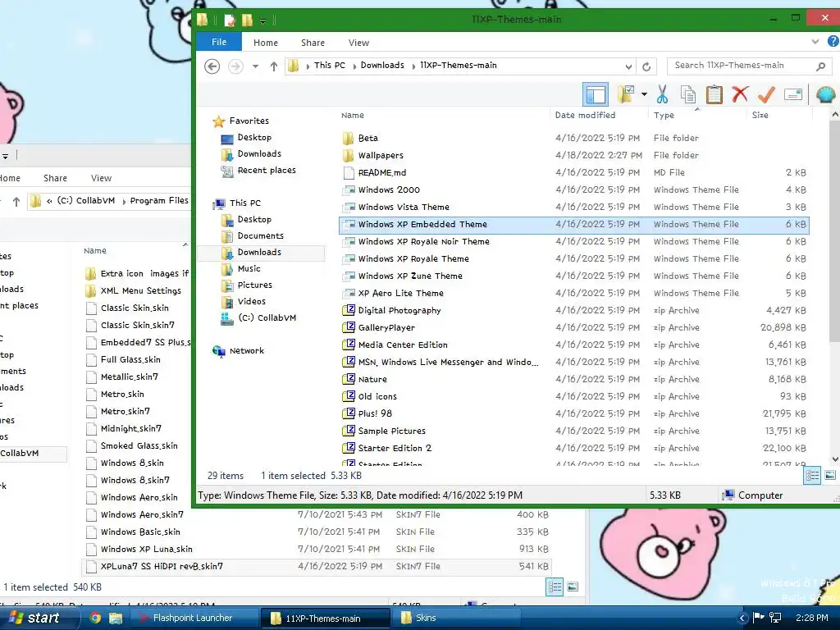The height and width of the screenshot is (630, 840).
Task: Click This PC in the address bar
Action: pyautogui.click(x=330, y=66)
